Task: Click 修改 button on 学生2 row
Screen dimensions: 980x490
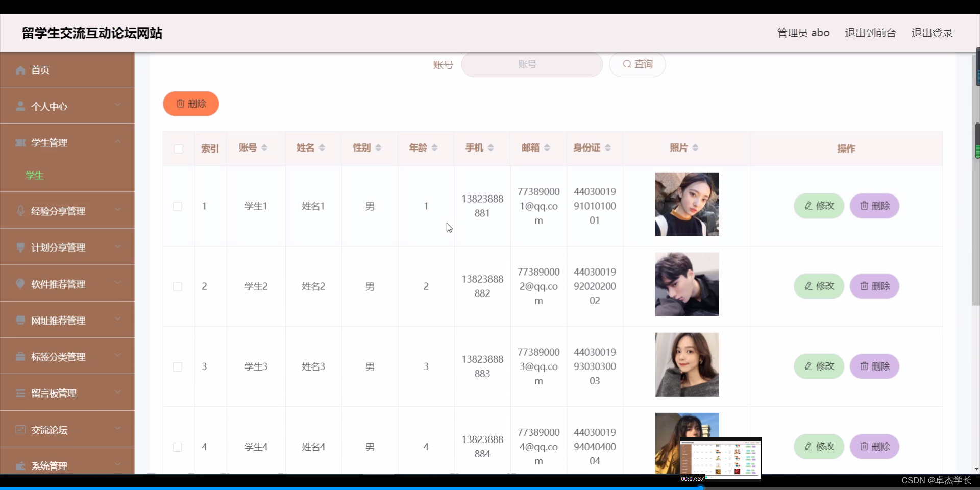Action: coord(818,286)
